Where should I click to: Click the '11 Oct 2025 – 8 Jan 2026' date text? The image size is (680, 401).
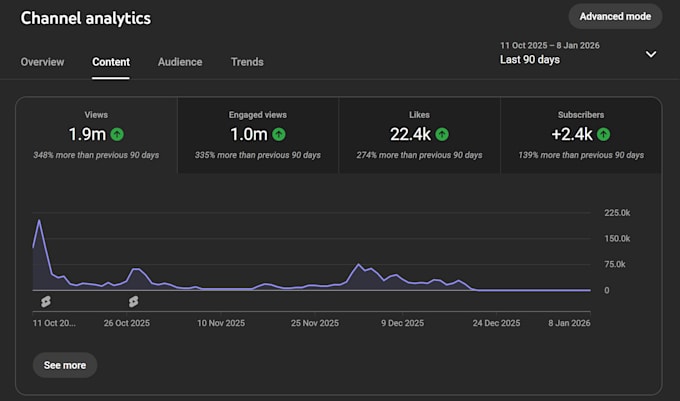coord(550,46)
